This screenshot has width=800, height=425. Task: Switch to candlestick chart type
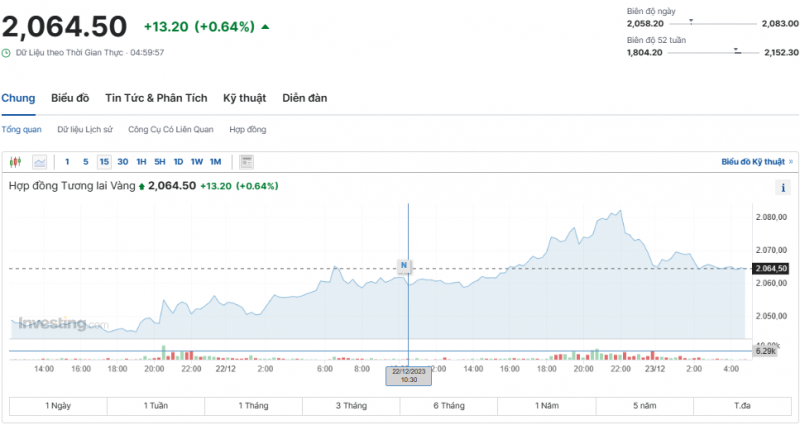click(15, 161)
